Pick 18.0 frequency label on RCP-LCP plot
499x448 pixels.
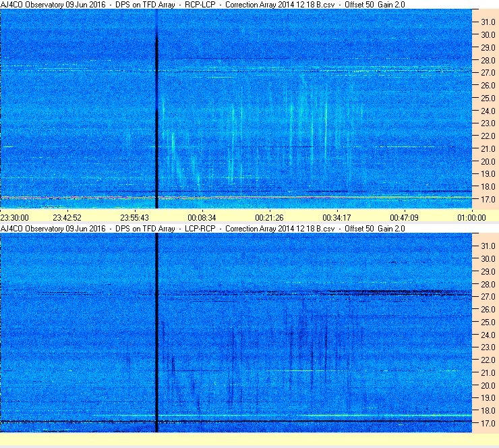488,187
